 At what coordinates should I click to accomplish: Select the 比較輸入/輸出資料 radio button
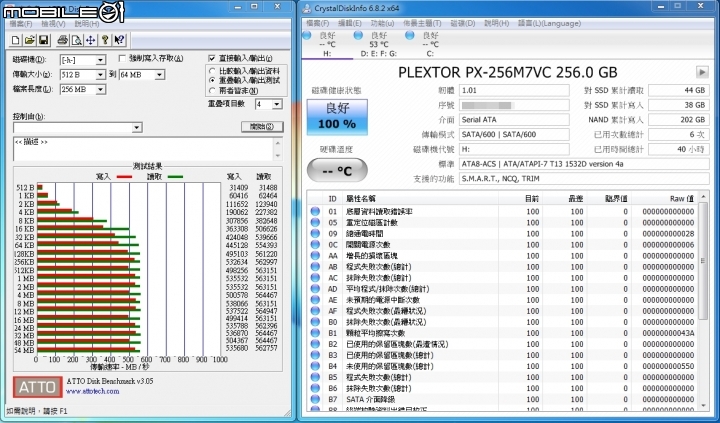coord(212,71)
